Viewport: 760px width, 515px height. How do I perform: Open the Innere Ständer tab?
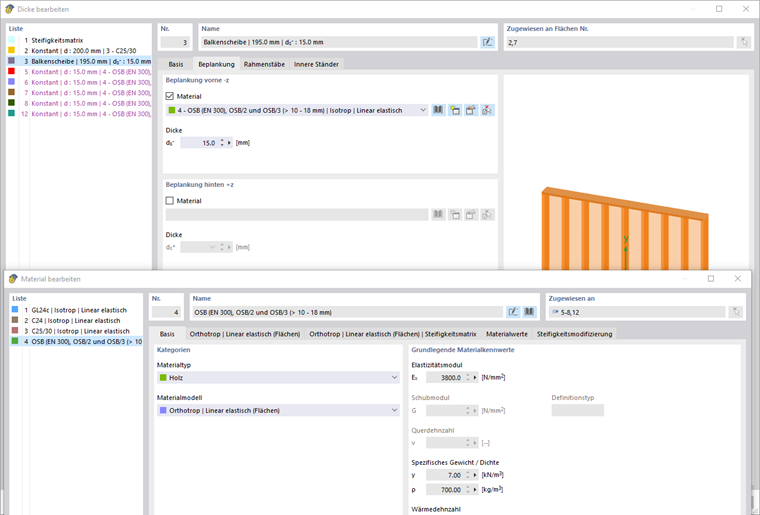pos(316,64)
